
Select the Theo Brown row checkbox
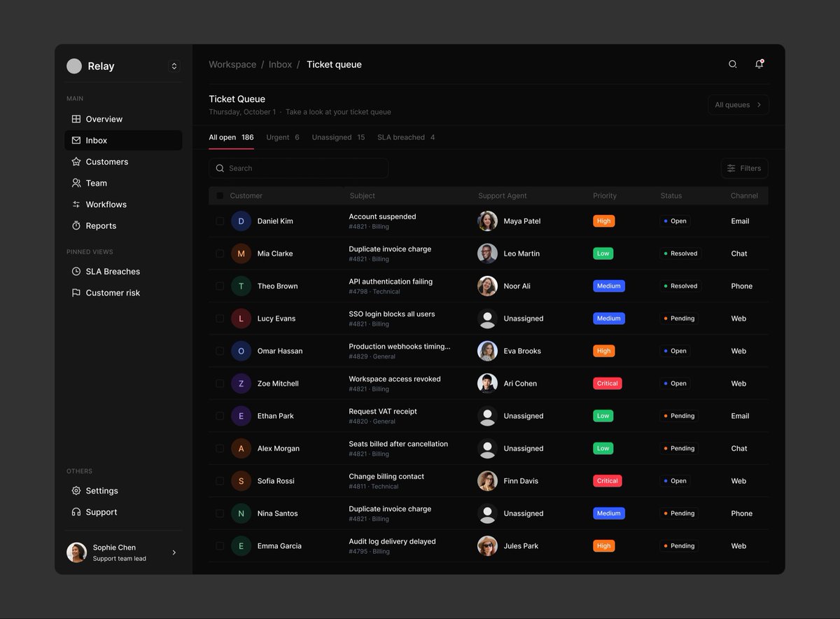(220, 286)
